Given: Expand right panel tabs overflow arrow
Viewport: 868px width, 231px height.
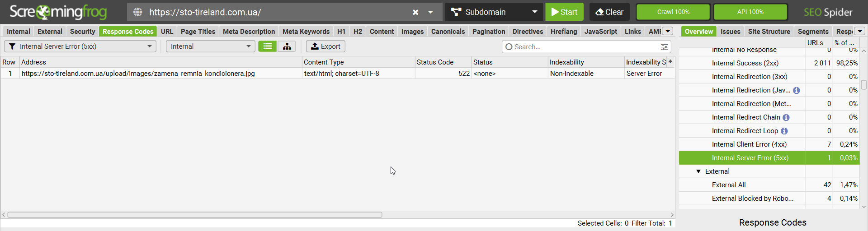Looking at the screenshot, I should click(860, 31).
